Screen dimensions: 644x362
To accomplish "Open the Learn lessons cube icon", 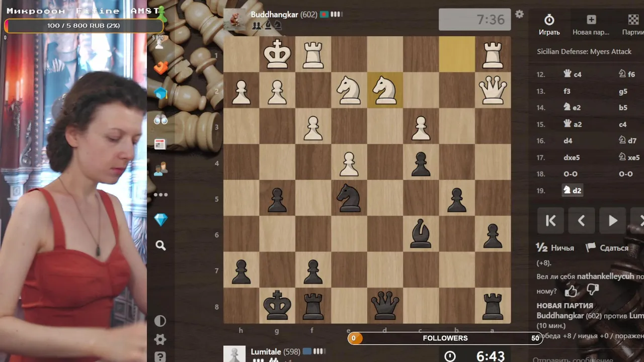I will pos(160,93).
